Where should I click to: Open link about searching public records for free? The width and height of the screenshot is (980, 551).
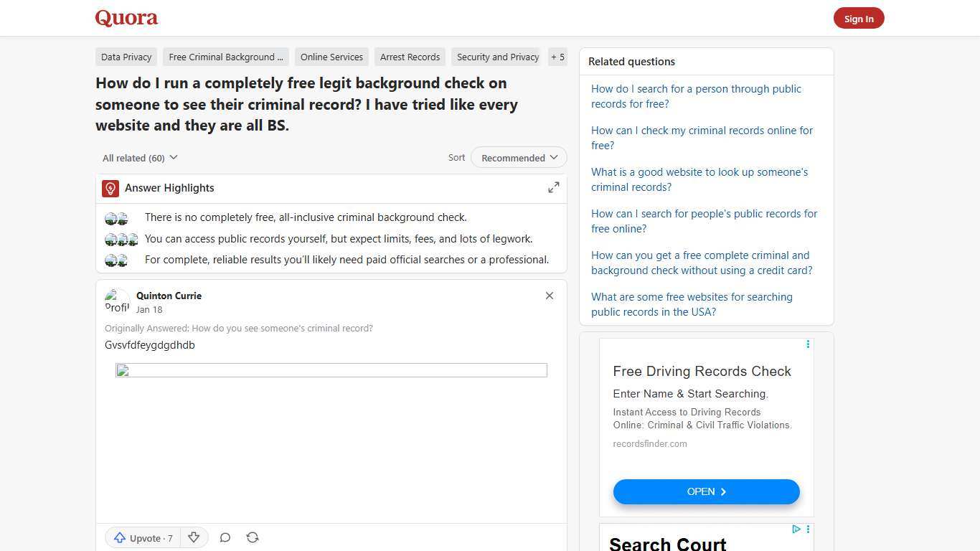point(696,96)
